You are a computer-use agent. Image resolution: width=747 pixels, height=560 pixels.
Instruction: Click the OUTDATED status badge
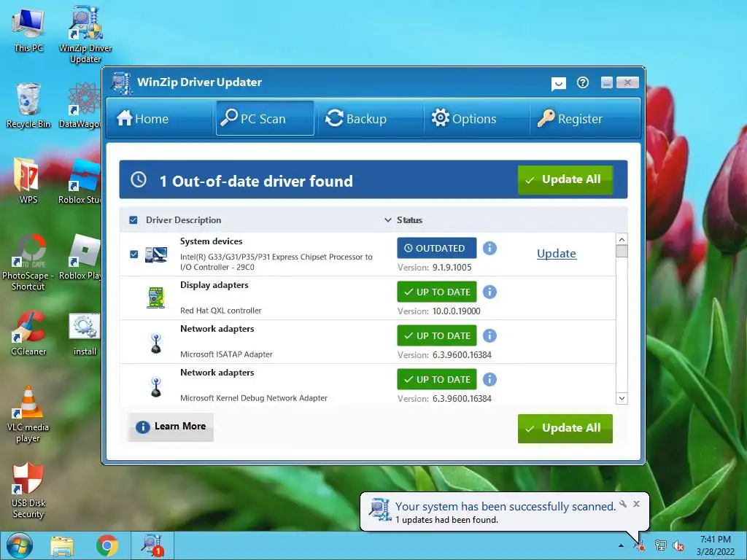click(437, 248)
